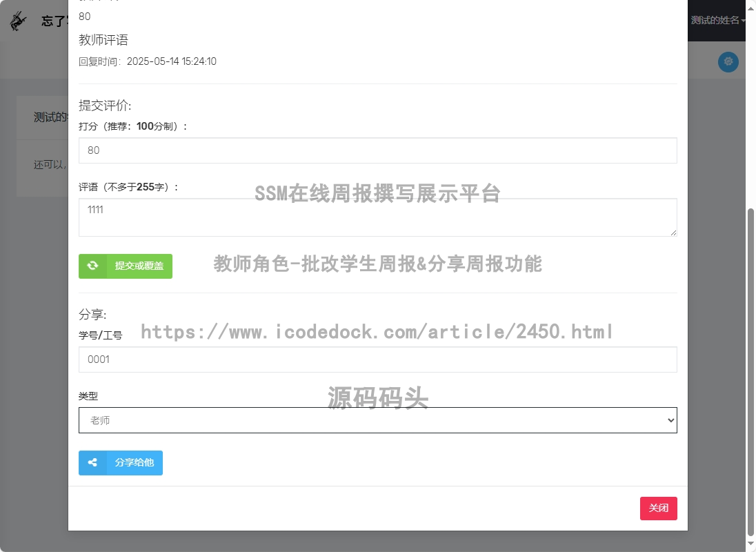Click the 还可以 text in background card
Image resolution: width=756 pixels, height=552 pixels.
[50, 165]
